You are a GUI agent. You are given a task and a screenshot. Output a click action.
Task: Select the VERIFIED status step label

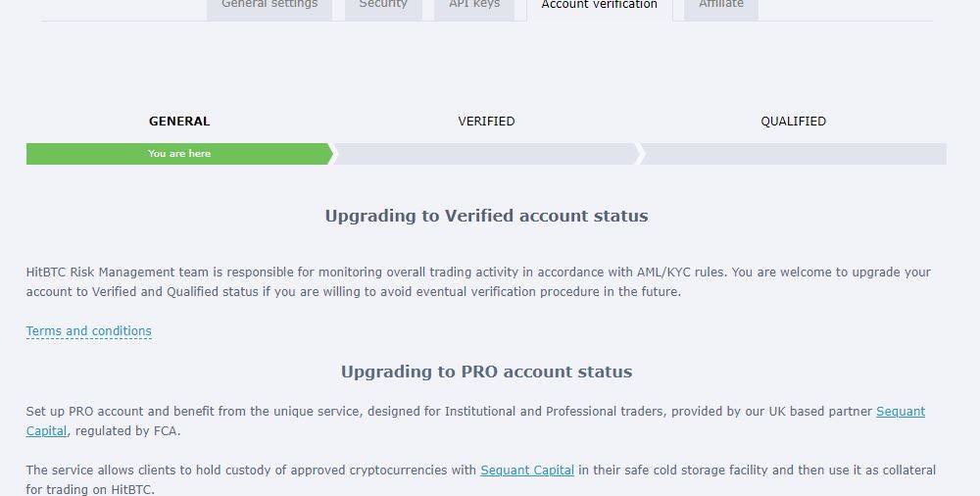point(486,122)
